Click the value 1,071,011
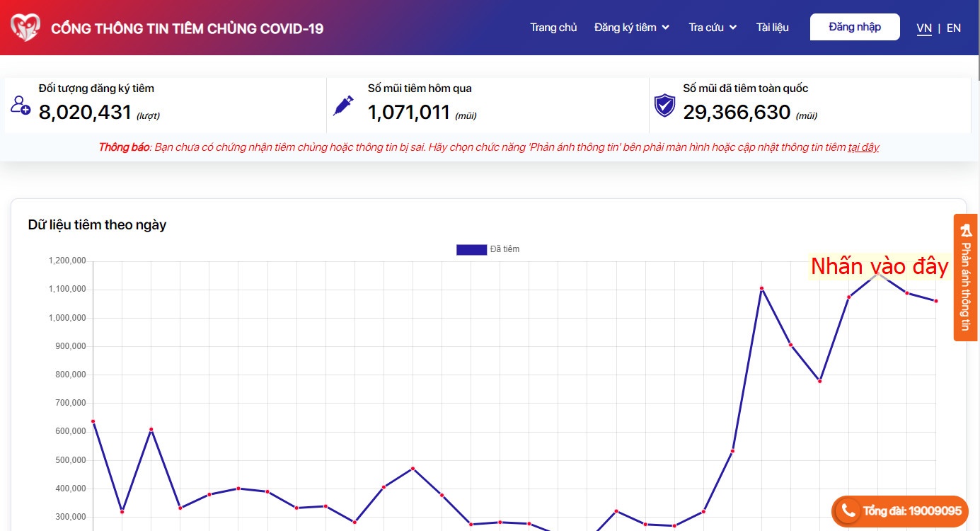The width and height of the screenshot is (980, 531). coord(409,112)
